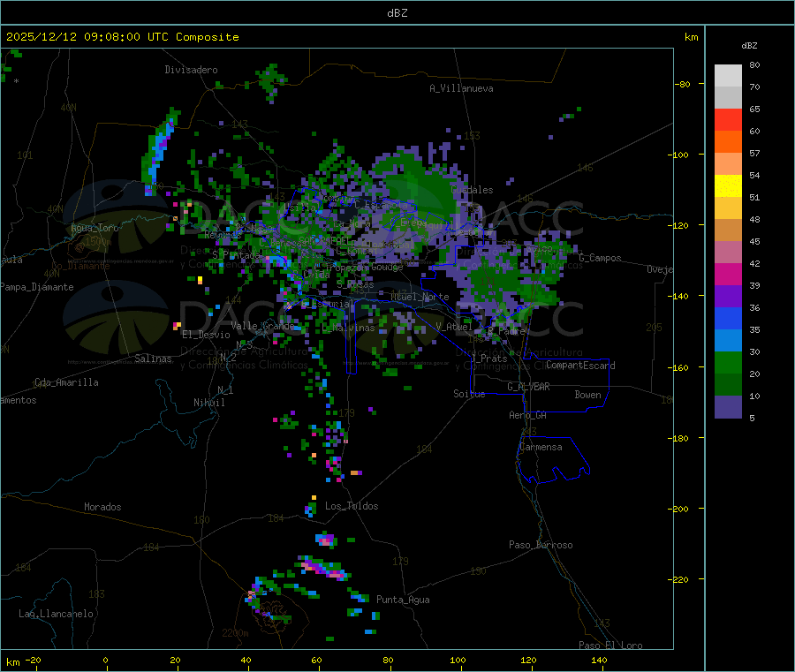
Task: Click the Agua_Toro place label
Action: [95, 228]
